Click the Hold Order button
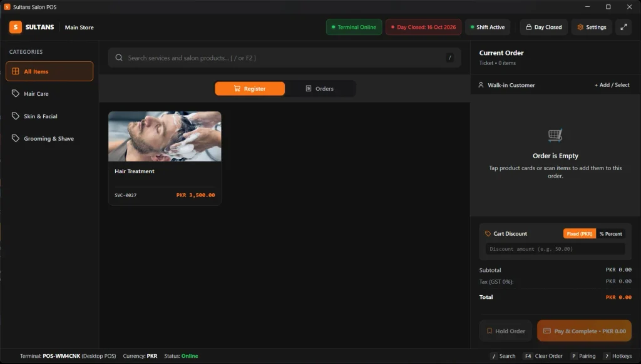Image resolution: width=641 pixels, height=364 pixels. click(x=506, y=331)
